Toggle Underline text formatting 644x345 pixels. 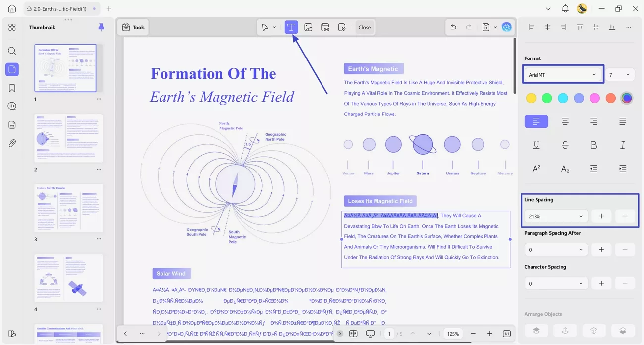click(536, 145)
